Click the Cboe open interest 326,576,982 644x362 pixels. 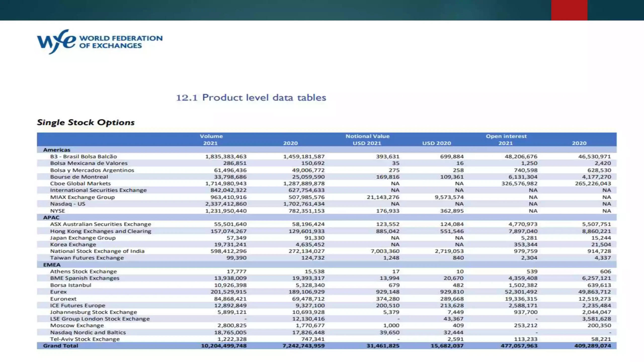(x=519, y=184)
